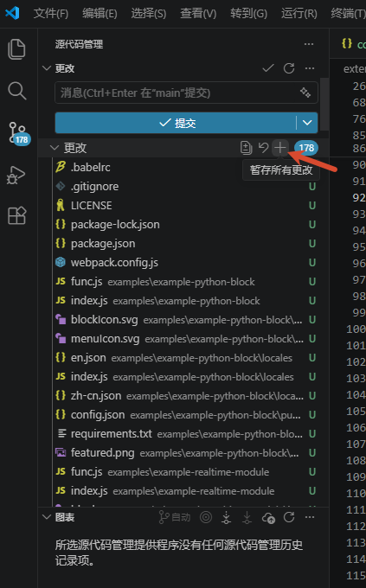Discard all changes with undo arrow icon

tap(263, 148)
